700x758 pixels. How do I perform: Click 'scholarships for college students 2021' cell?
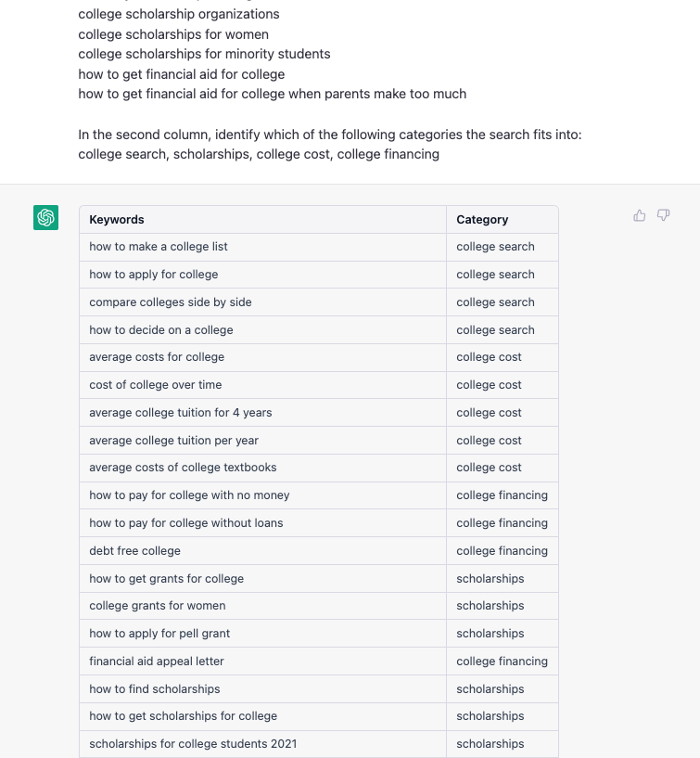[262, 743]
